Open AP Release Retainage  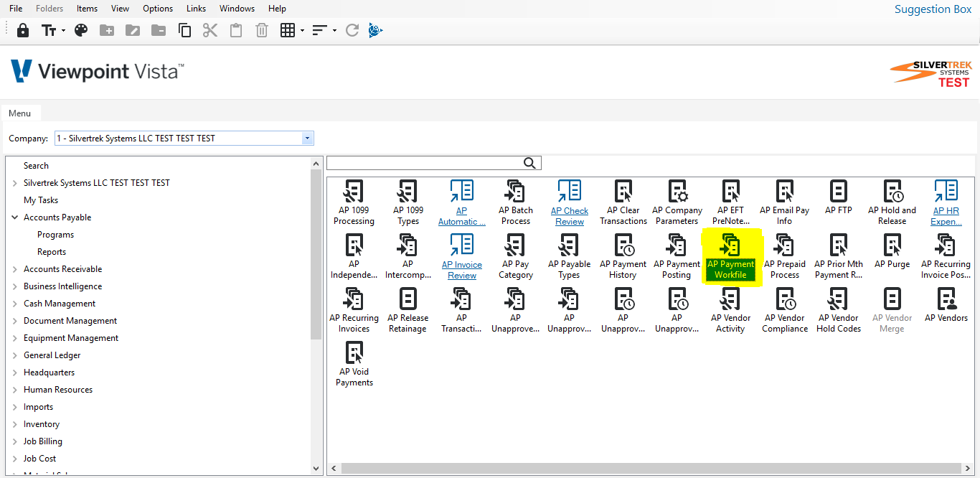[x=407, y=311]
